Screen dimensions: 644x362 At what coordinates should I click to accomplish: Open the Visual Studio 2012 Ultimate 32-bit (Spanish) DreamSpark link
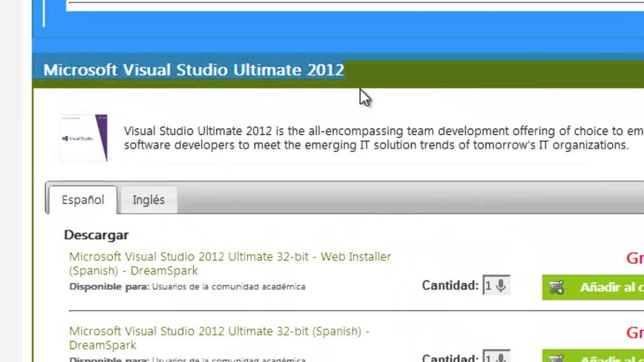[219, 338]
